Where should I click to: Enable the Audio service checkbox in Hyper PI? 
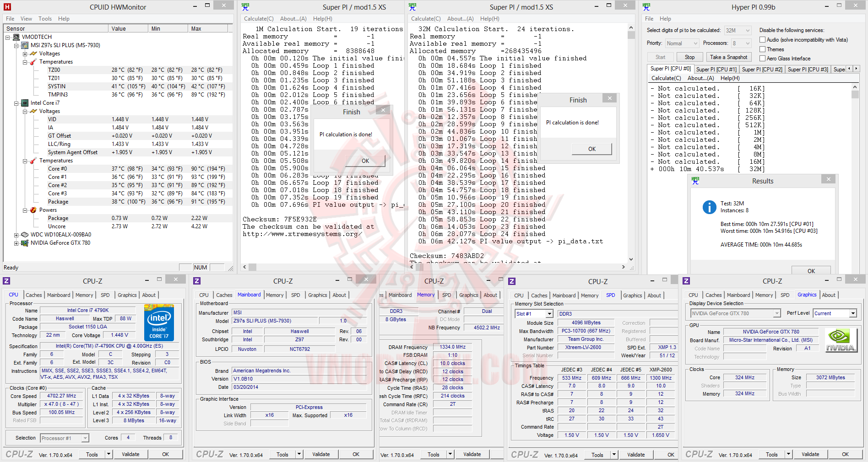[763, 40]
